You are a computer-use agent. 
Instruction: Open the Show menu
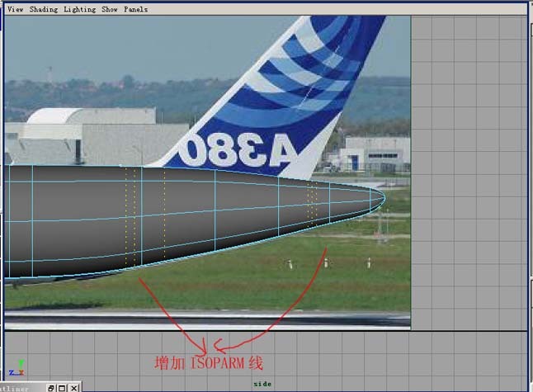110,10
